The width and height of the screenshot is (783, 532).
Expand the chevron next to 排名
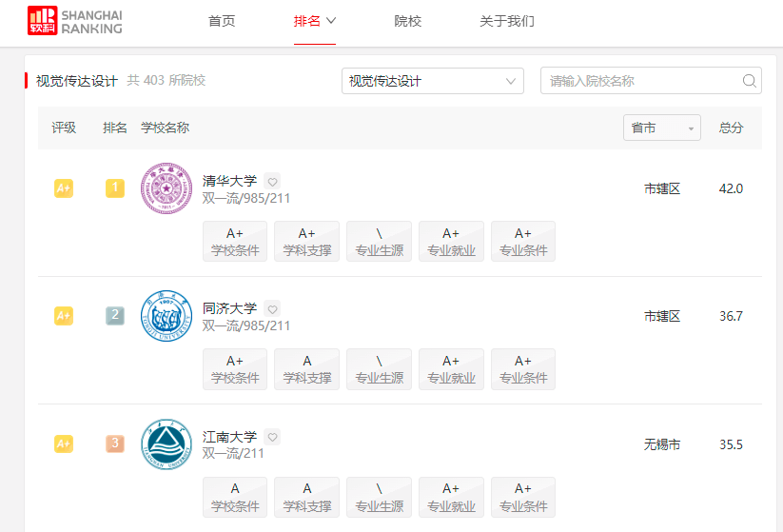tap(331, 21)
